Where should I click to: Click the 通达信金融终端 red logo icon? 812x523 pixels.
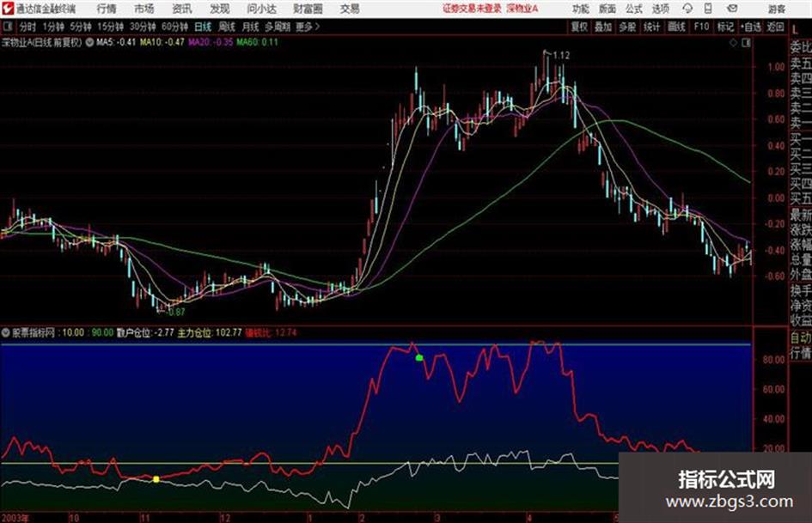[9, 9]
